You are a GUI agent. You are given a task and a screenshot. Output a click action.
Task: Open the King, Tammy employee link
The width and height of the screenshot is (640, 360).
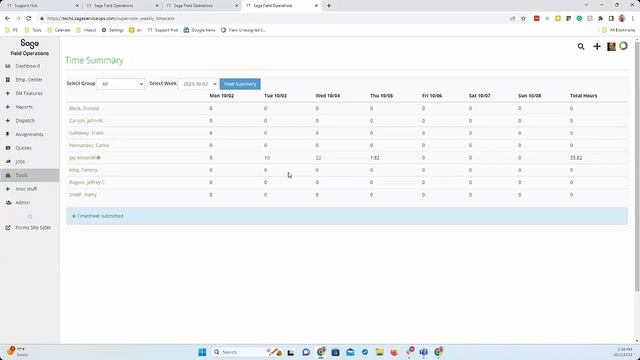[x=83, y=170]
